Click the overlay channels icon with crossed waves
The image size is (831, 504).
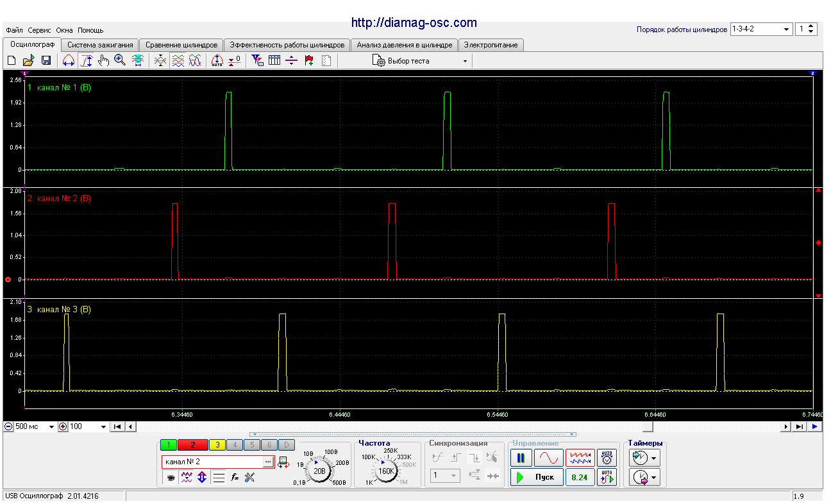pyautogui.click(x=161, y=61)
